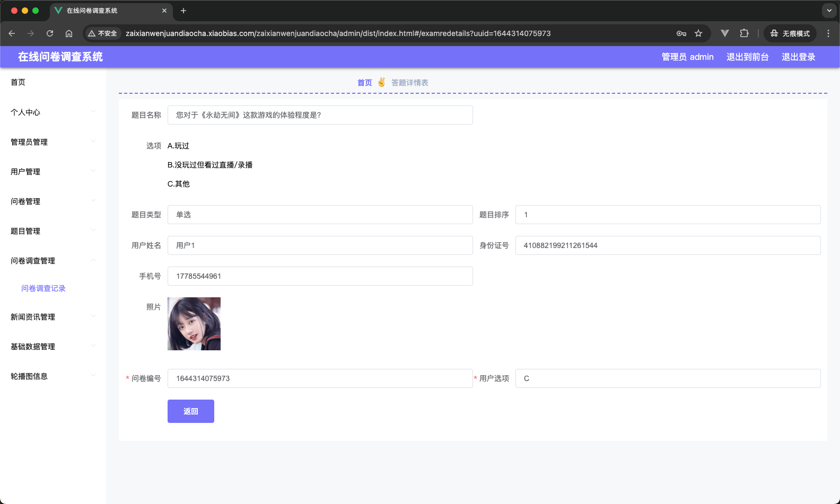The image size is (840, 504).
Task: Expand 基础数据管理 sidebar menu
Action: coord(53,347)
